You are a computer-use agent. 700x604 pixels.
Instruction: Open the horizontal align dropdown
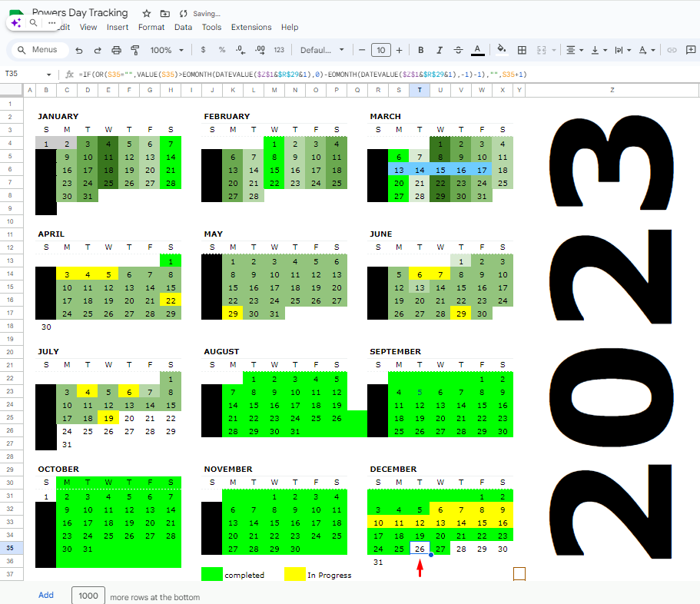(x=573, y=50)
